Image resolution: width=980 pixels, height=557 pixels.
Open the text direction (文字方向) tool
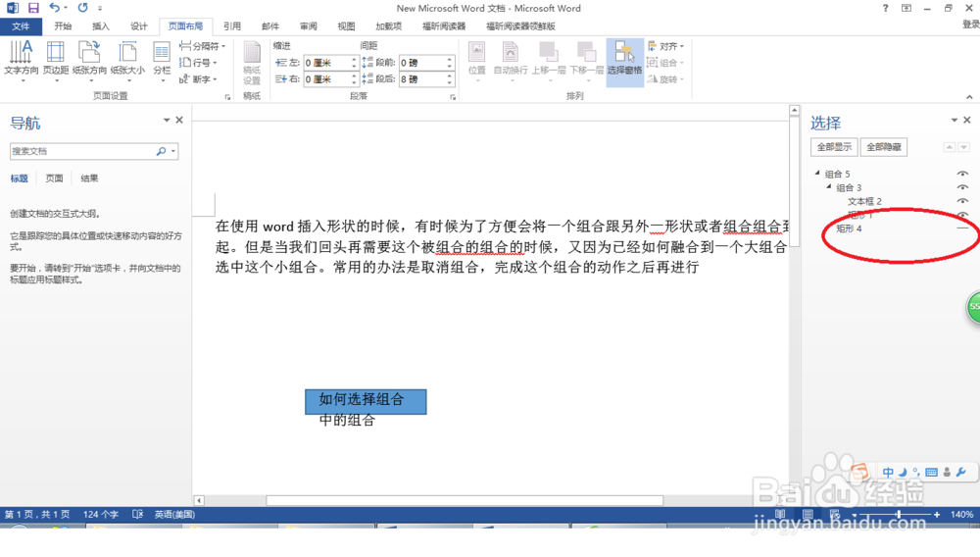22,61
